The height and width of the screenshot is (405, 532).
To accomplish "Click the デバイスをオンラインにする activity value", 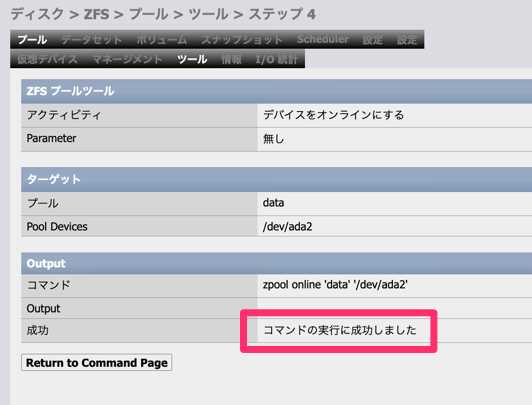I will [334, 115].
